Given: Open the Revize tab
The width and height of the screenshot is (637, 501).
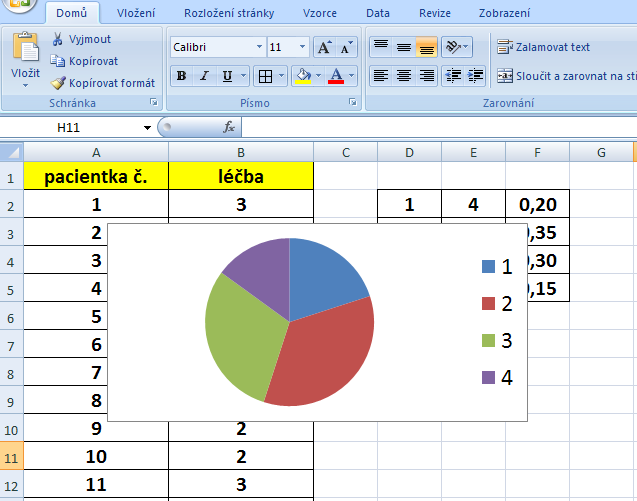Looking at the screenshot, I should [x=435, y=13].
